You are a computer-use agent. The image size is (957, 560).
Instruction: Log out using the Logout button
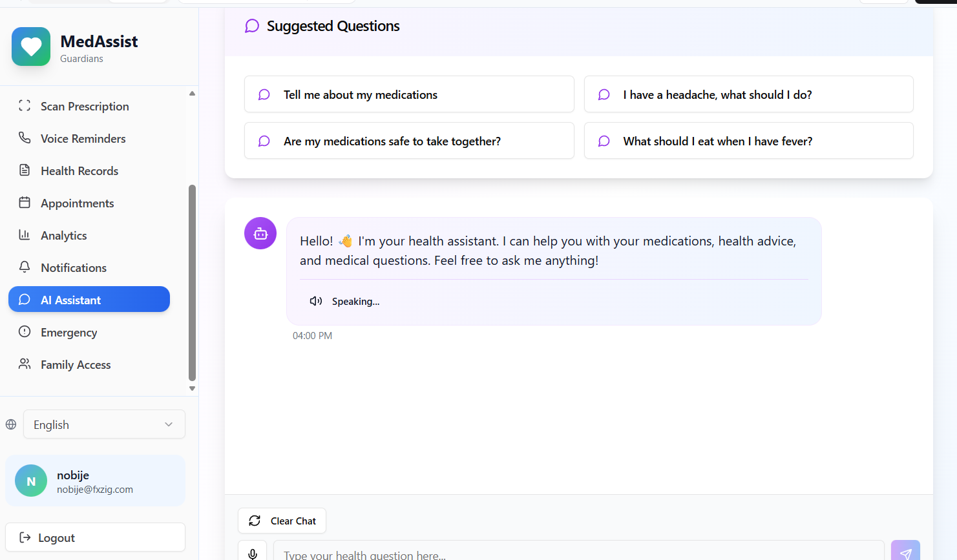click(95, 537)
